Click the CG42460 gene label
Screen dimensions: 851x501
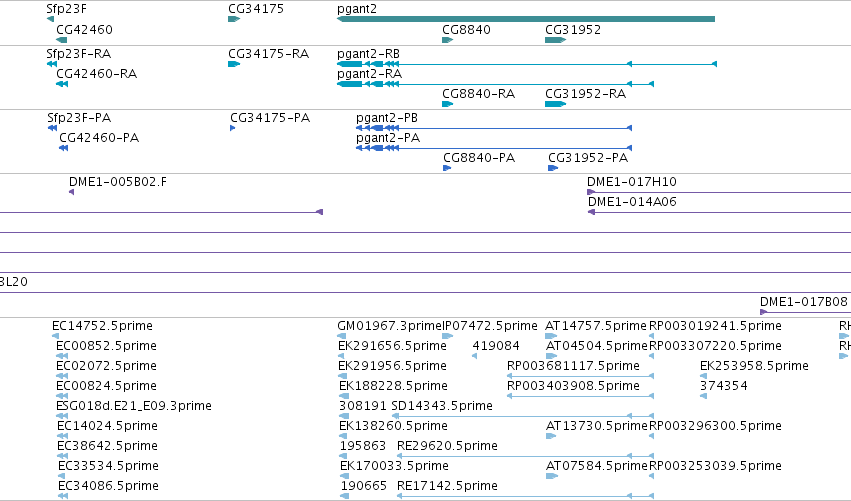tap(84, 30)
